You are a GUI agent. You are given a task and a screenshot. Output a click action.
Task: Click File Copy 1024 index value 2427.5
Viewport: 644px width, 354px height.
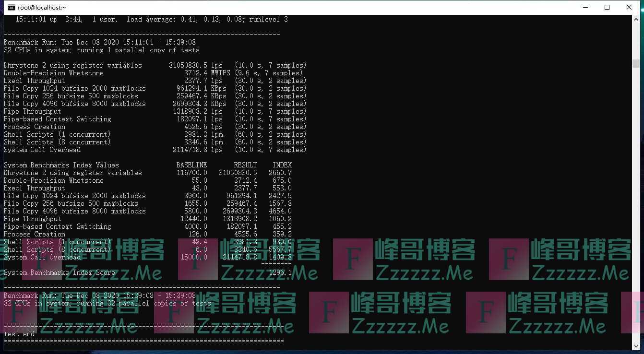pyautogui.click(x=280, y=196)
